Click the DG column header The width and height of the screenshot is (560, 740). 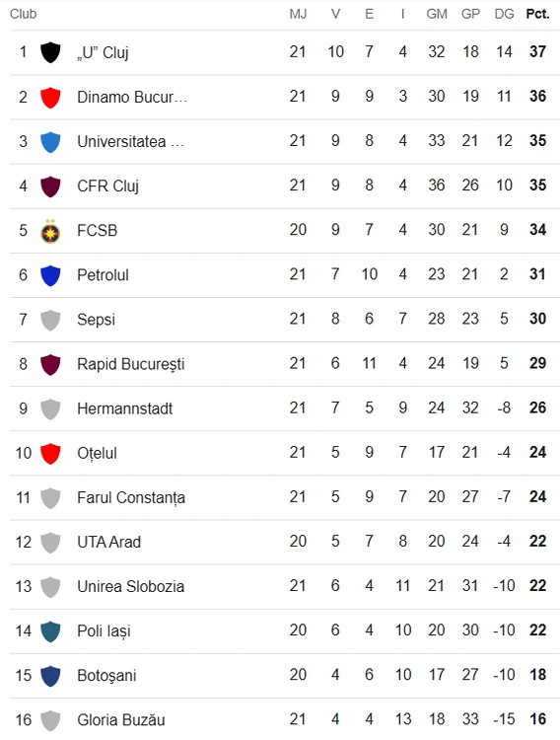[x=504, y=14]
